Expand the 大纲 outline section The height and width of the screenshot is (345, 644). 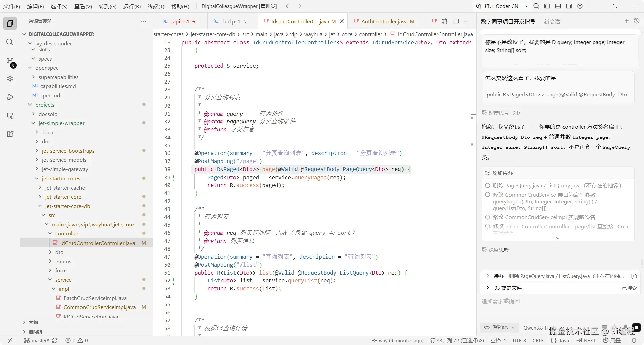click(x=24, y=322)
